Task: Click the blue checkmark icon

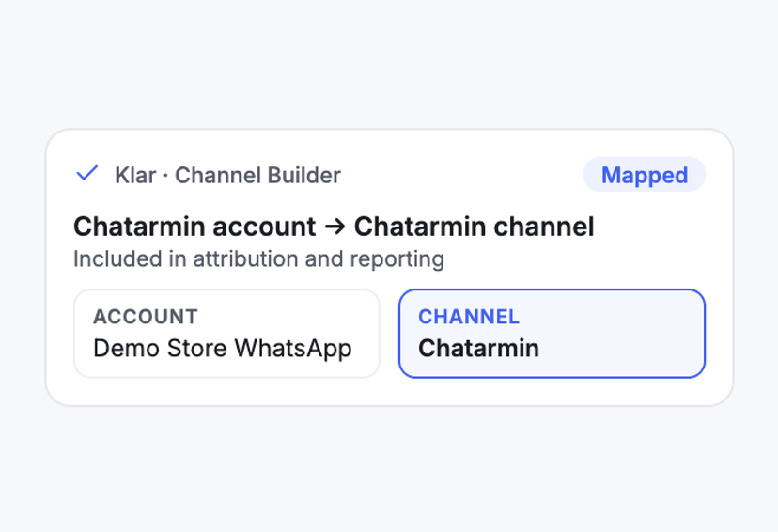Action: (86, 174)
